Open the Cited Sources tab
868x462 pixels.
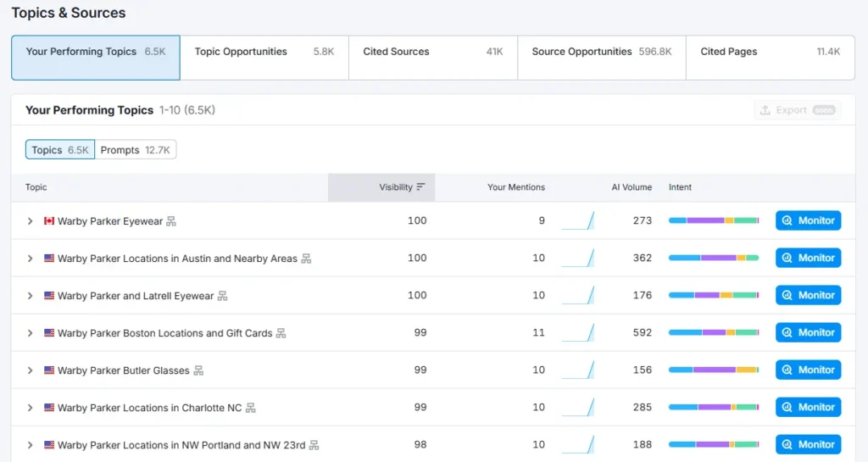click(433, 58)
